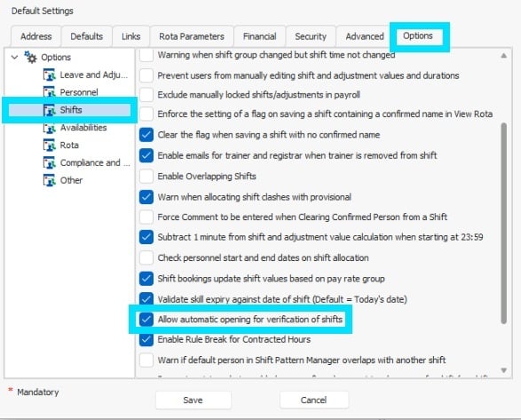This screenshot has height=420, width=521.
Task: Open Compliance and ... options category
Action: point(95,163)
